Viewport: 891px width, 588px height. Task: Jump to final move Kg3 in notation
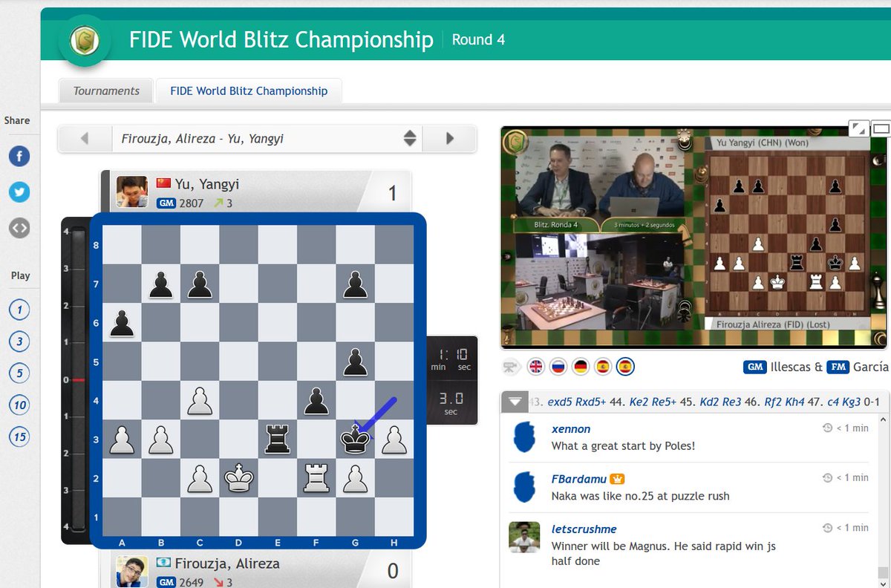click(852, 402)
